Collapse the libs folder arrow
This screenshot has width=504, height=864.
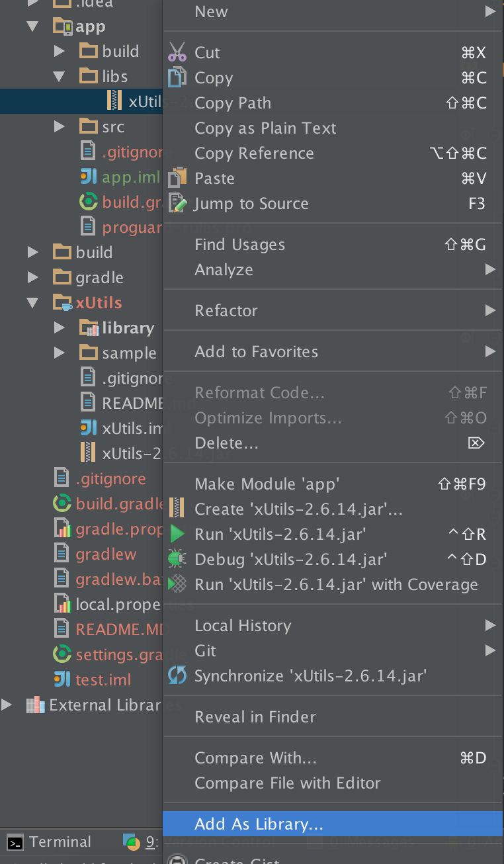click(x=59, y=77)
